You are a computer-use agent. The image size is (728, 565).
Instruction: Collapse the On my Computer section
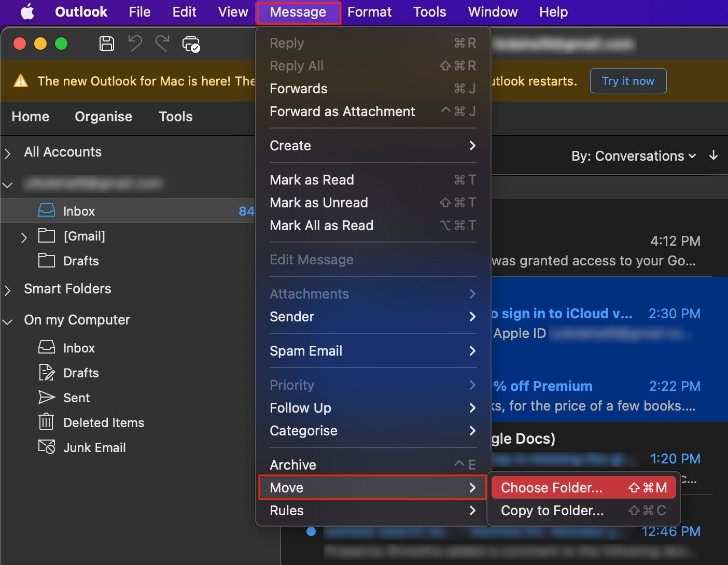pyautogui.click(x=8, y=321)
